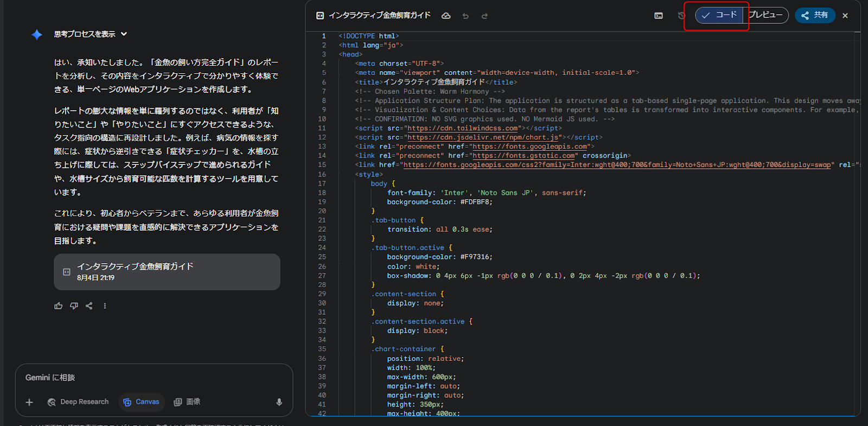Click the plus icon to add files

point(29,402)
